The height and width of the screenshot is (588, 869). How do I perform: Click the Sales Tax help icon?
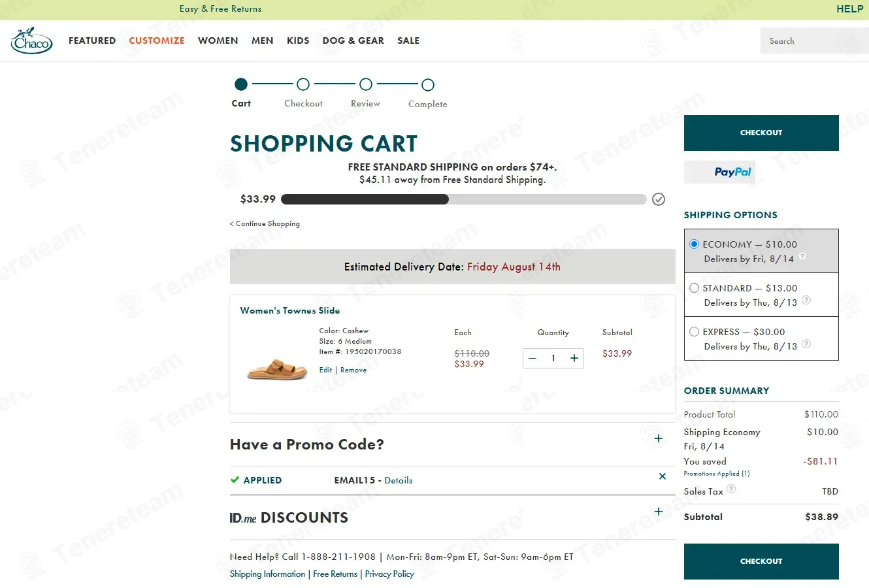(731, 488)
